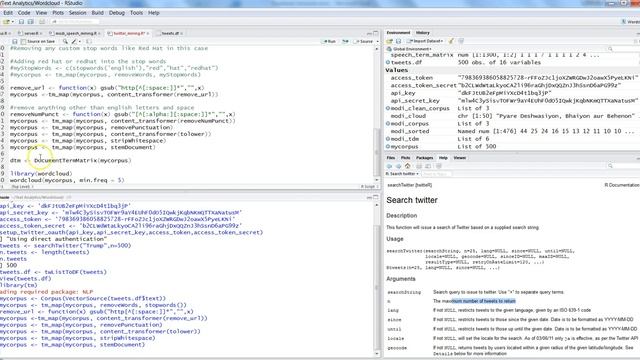Open the Import Dataset dropdown
Viewport: 640px width, 360px height.
click(425, 41)
